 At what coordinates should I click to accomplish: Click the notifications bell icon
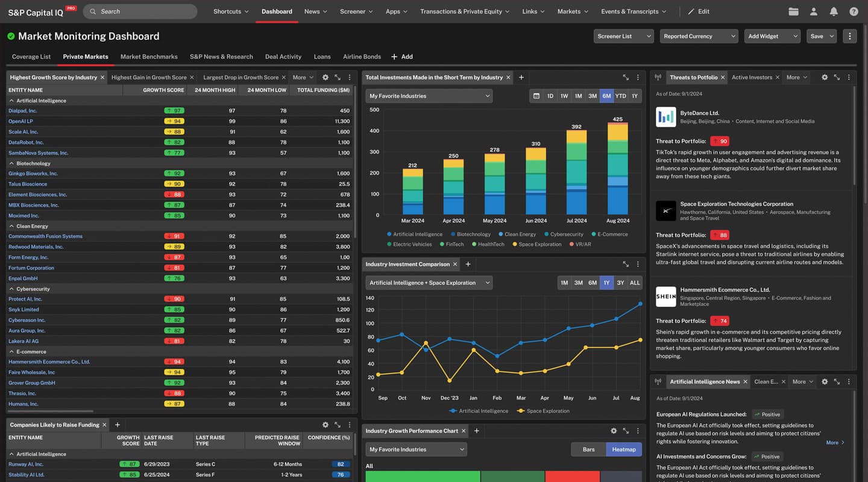point(834,11)
